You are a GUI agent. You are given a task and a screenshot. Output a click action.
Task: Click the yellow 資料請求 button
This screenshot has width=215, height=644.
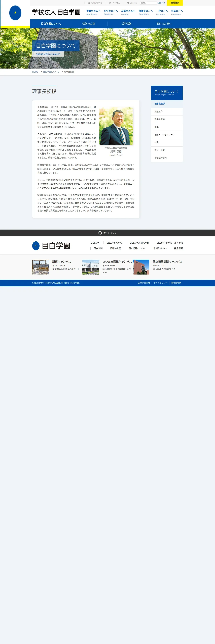[x=175, y=3]
